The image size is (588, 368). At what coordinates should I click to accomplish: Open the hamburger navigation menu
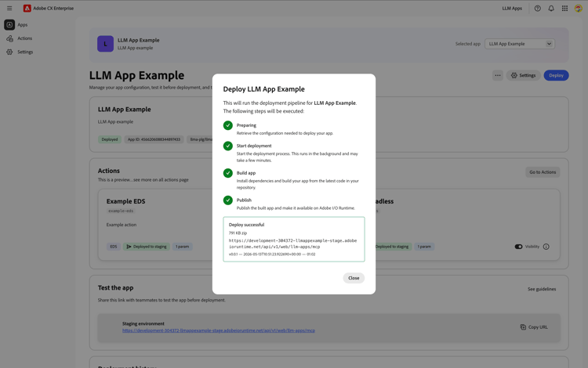(9, 9)
